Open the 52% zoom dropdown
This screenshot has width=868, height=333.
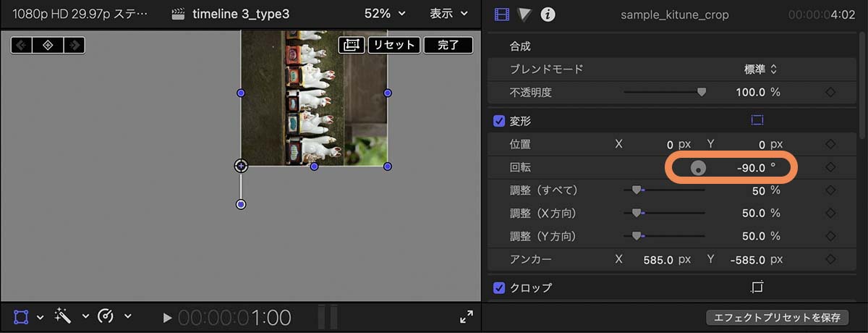point(385,14)
